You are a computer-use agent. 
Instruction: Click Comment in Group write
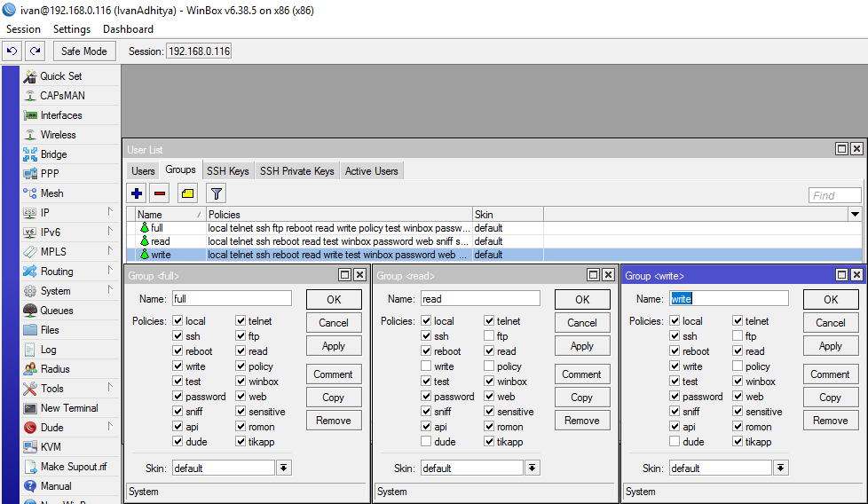831,374
